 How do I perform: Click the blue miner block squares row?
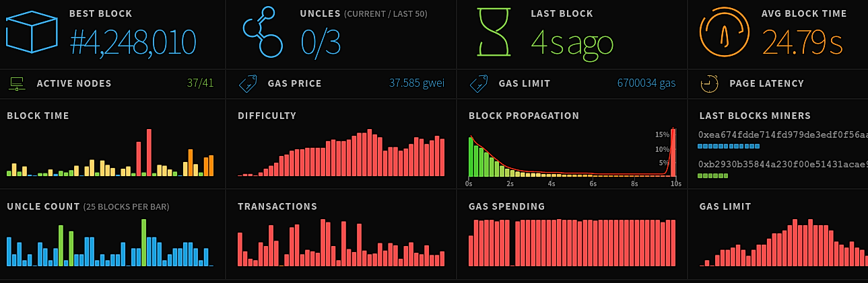click(x=729, y=146)
